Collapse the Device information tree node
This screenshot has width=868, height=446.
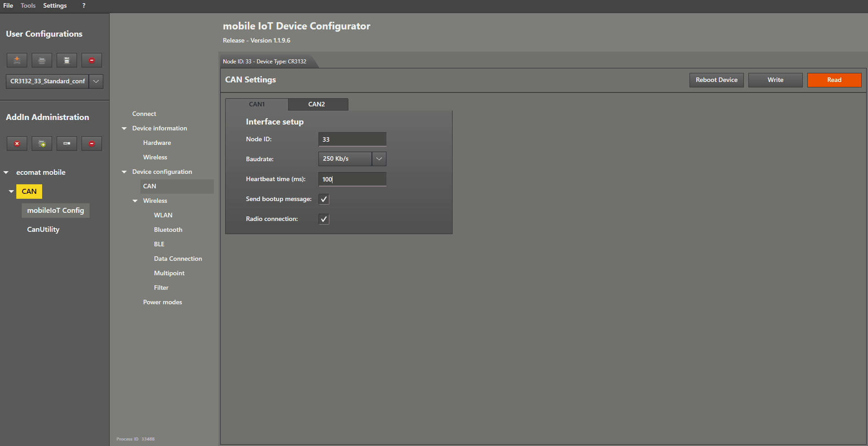coord(124,129)
